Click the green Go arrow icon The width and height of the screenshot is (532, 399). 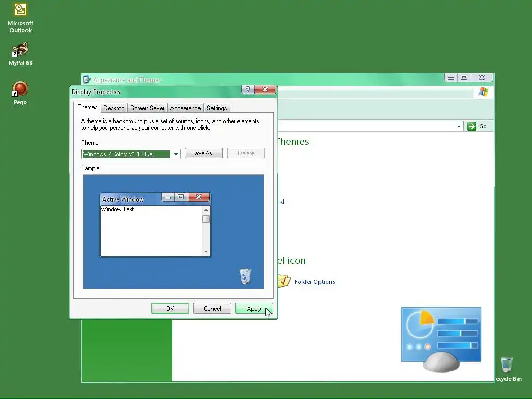[x=472, y=126]
